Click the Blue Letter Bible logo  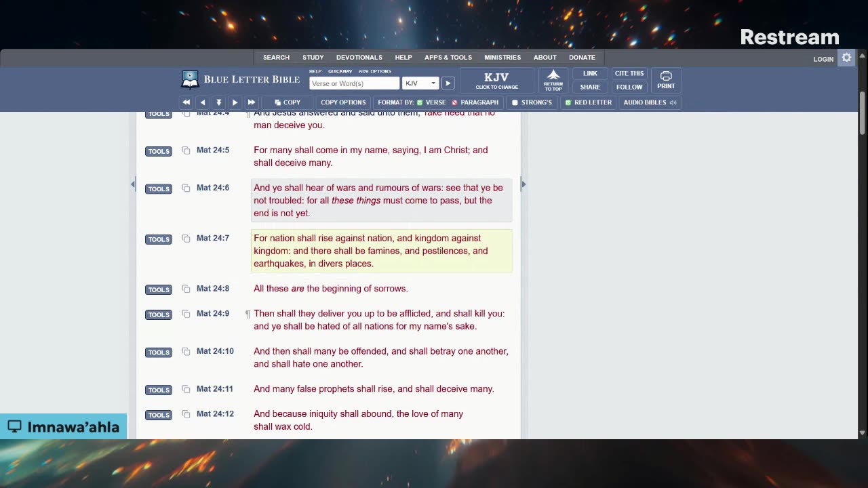click(241, 79)
